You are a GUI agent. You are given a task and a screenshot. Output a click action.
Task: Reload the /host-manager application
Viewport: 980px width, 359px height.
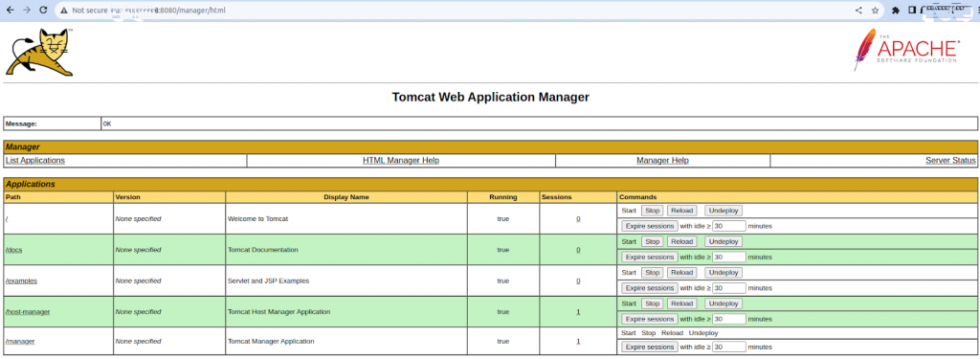pyautogui.click(x=681, y=303)
